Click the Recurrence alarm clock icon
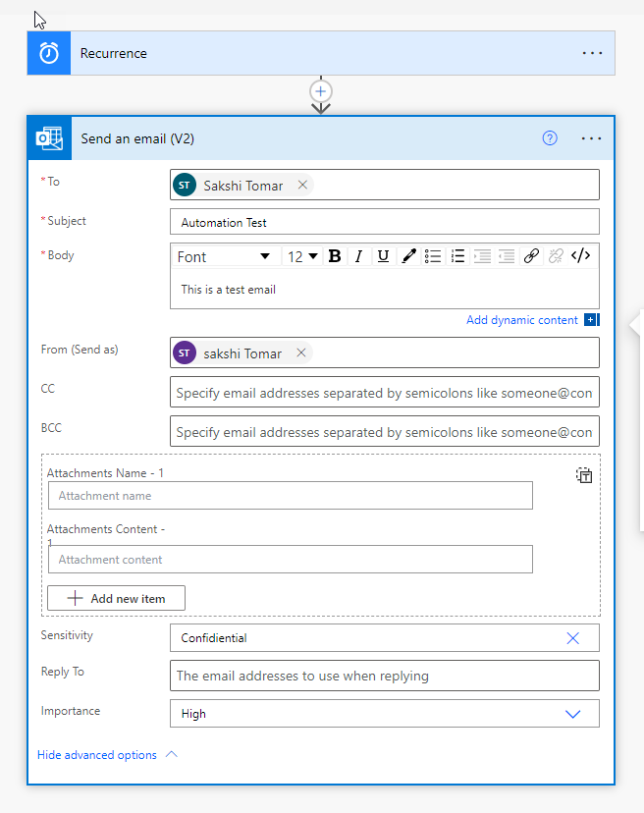This screenshot has width=644, height=813. click(49, 53)
